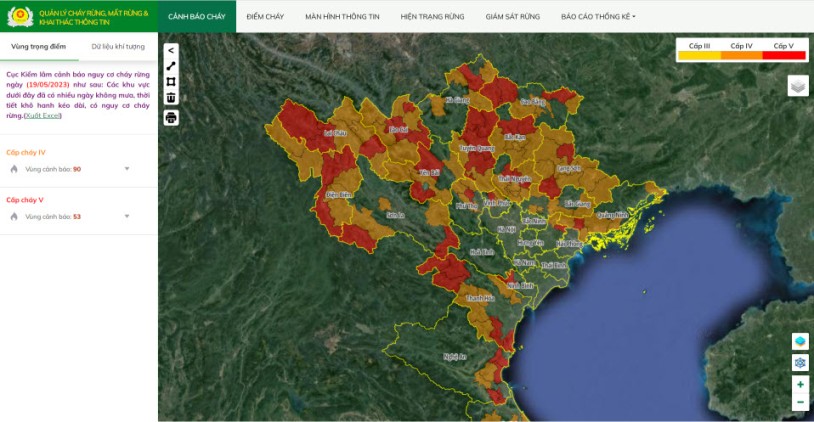Expand the Cấp cháy V warning list
Screen dimensions: 814x422
point(127,216)
